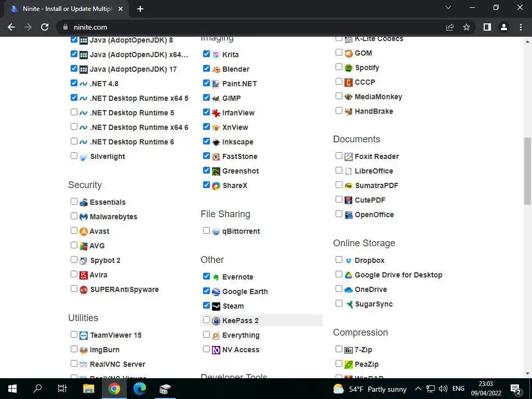Open Windows taskbar search
Image resolution: width=532 pixels, height=399 pixels.
point(37,389)
